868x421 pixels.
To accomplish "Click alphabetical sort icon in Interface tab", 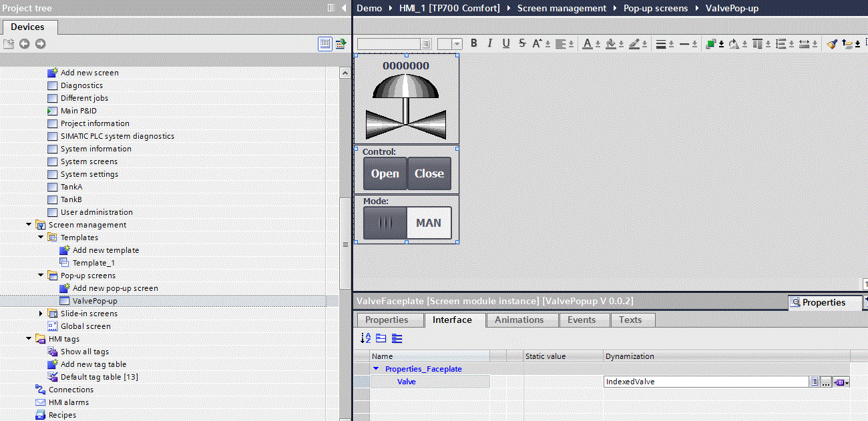I will pyautogui.click(x=365, y=338).
